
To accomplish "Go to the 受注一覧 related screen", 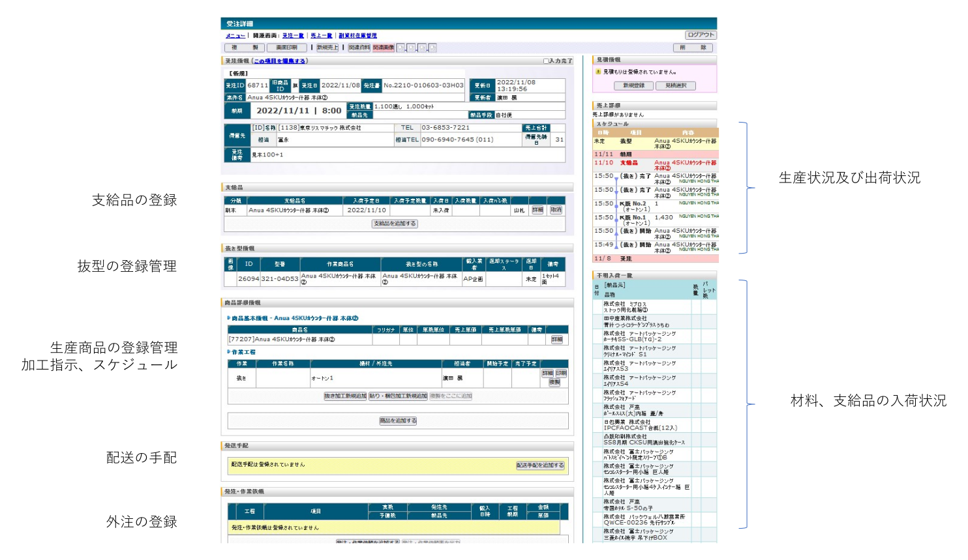I will [293, 36].
